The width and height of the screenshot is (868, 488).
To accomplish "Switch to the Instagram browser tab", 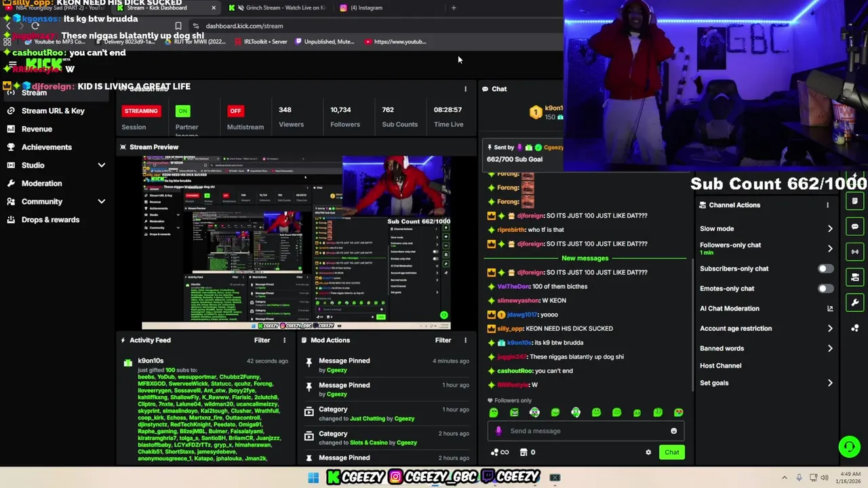I will coord(366,7).
